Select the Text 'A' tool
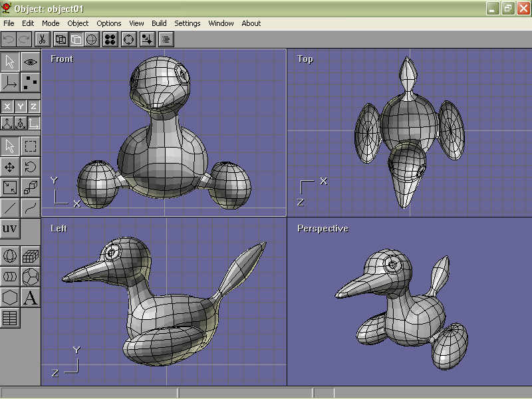The height and width of the screenshot is (399, 532). [31, 297]
